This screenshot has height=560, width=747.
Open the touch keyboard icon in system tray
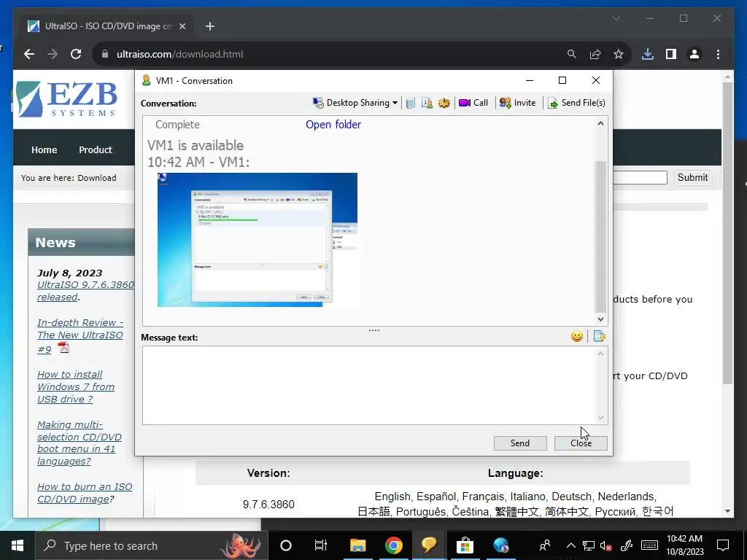click(649, 545)
